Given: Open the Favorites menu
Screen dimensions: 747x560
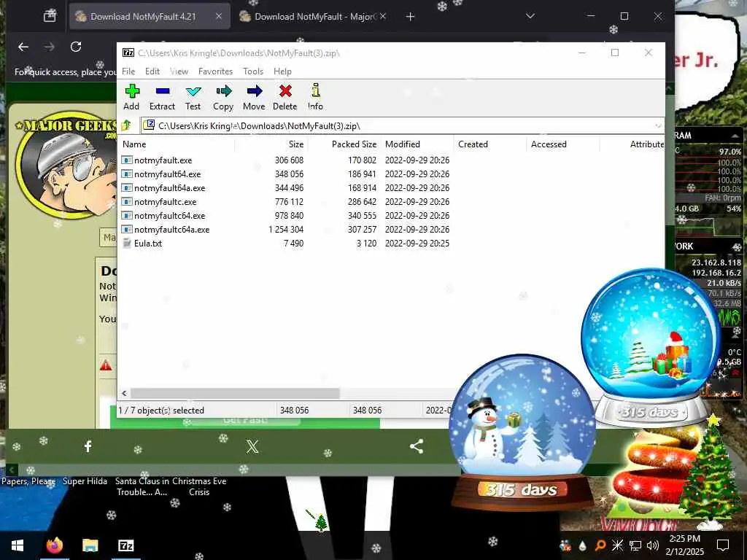Looking at the screenshot, I should [x=215, y=71].
